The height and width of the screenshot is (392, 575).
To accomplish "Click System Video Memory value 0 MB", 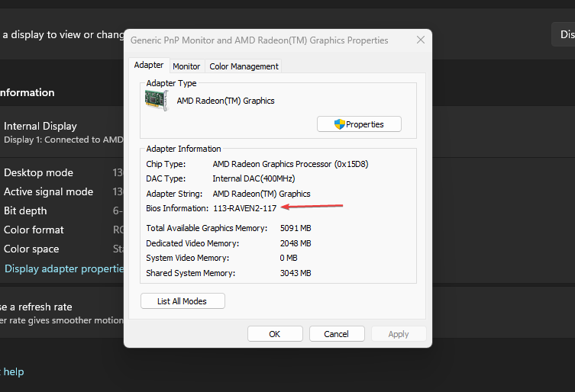I will (289, 258).
